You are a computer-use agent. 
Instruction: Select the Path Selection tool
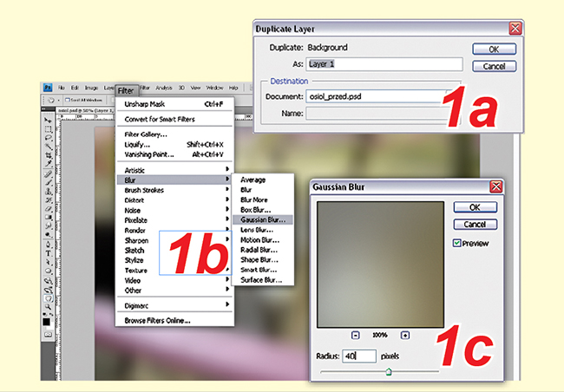coord(48,262)
